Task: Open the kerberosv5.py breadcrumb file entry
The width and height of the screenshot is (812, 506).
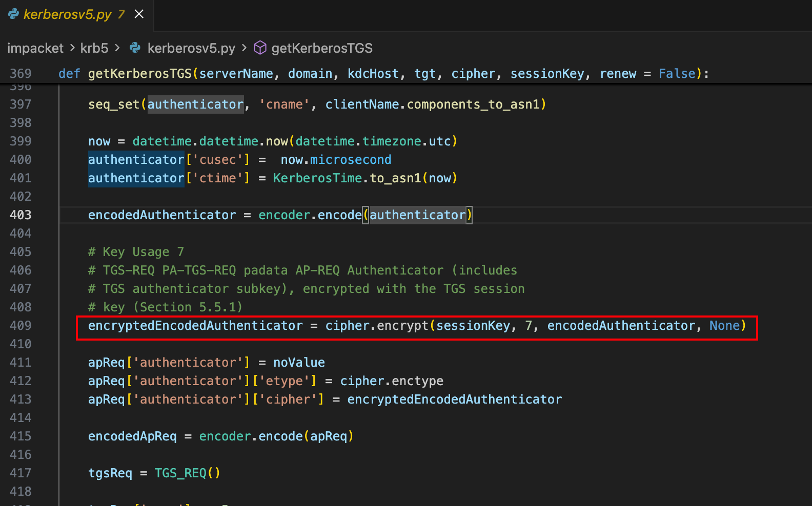Action: tap(191, 48)
